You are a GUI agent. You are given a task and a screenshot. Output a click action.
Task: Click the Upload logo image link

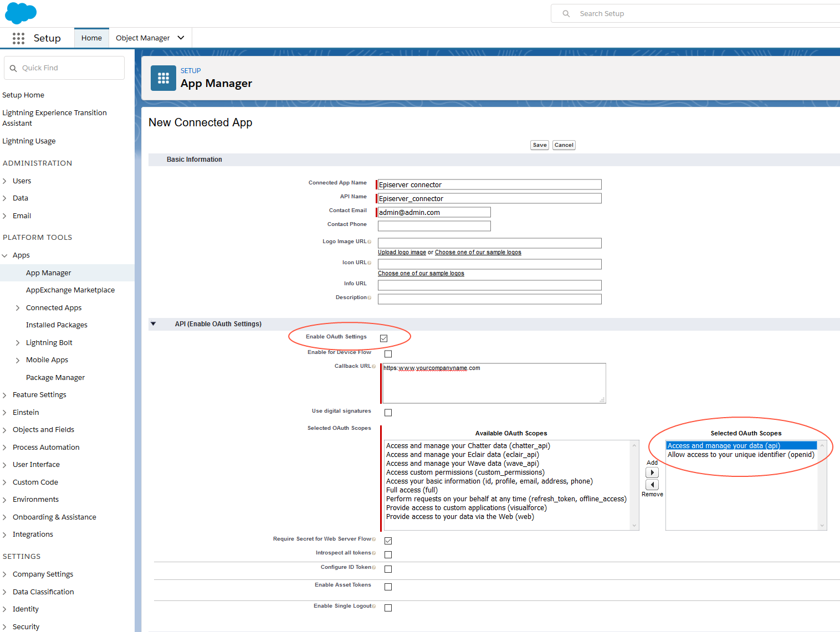(x=401, y=252)
